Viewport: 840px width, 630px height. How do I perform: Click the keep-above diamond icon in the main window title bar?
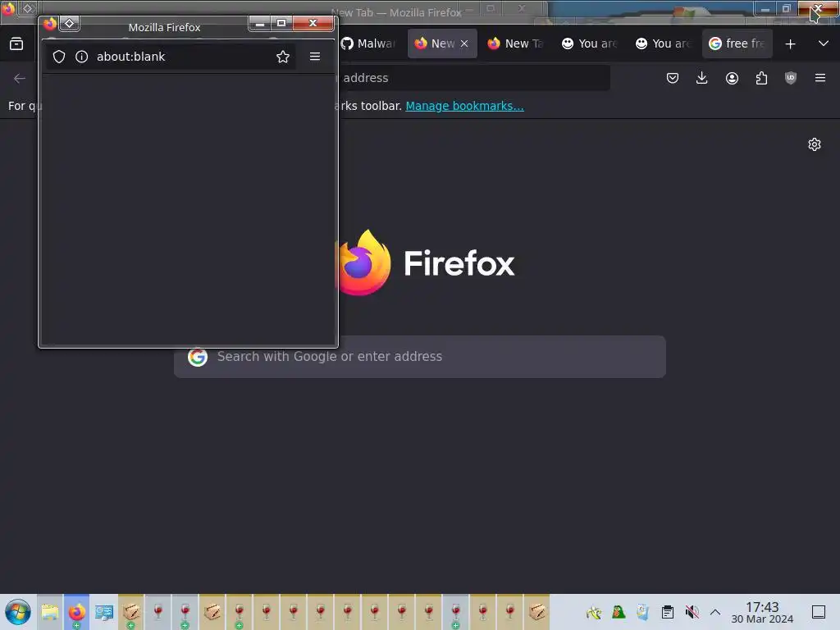point(28,8)
